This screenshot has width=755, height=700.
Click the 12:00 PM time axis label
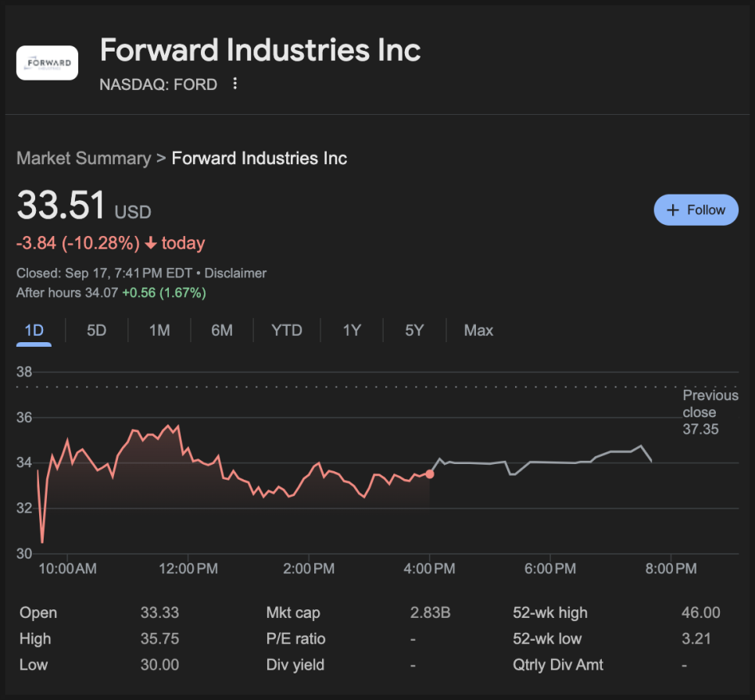point(188,569)
